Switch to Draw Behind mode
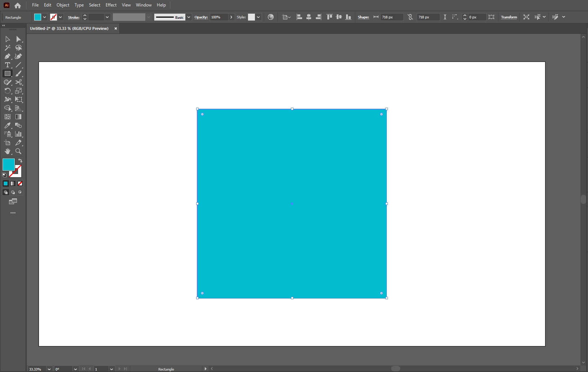Viewport: 588px width, 372px height. [13, 192]
